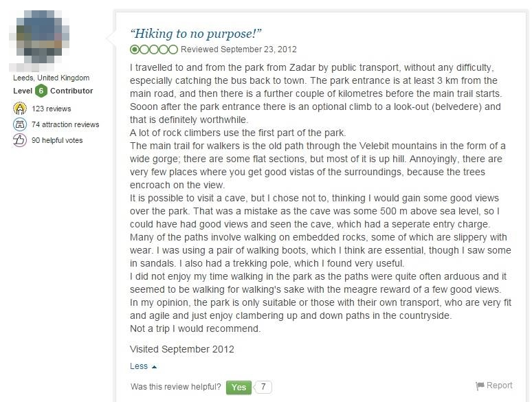Click the Visited September 2012 text

click(182, 349)
